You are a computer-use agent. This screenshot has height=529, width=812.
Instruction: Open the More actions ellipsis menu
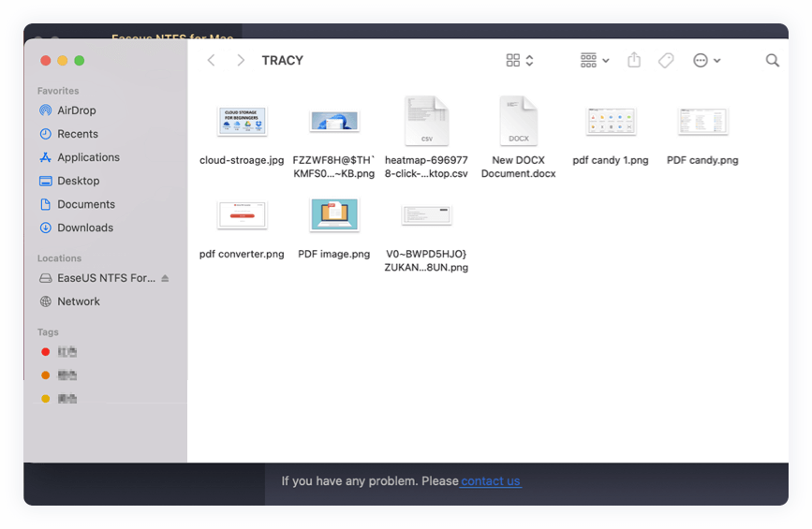pyautogui.click(x=706, y=61)
